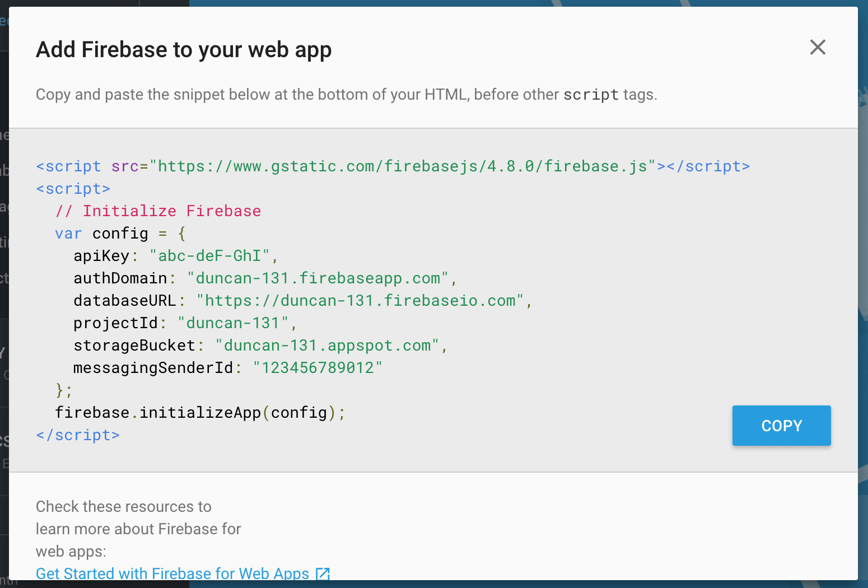This screenshot has width=868, height=588.
Task: Click the COPY button
Action: pyautogui.click(x=781, y=426)
